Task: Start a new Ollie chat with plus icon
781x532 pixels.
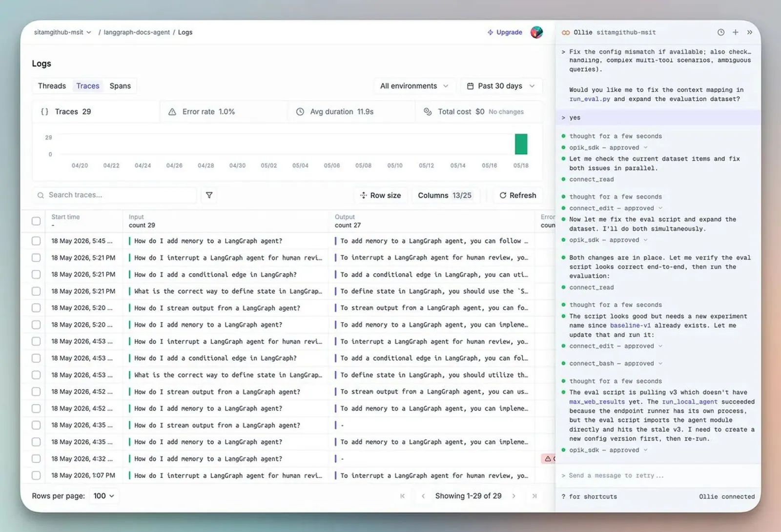Action: (x=736, y=32)
